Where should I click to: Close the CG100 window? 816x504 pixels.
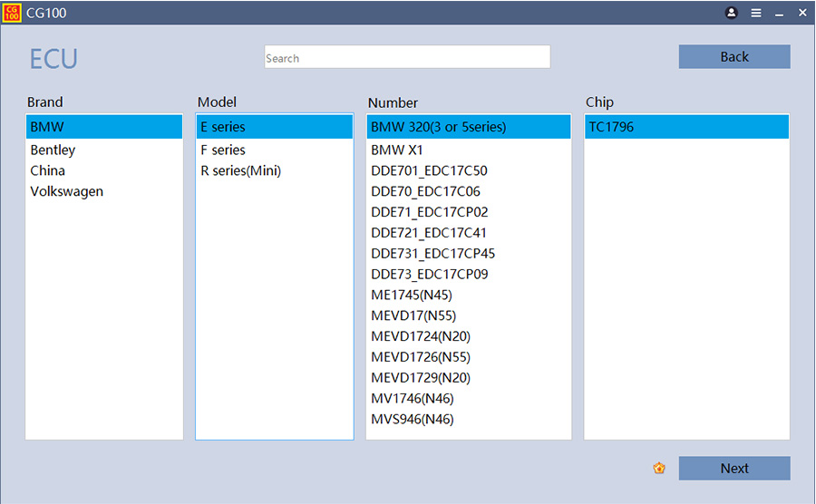[x=802, y=13]
